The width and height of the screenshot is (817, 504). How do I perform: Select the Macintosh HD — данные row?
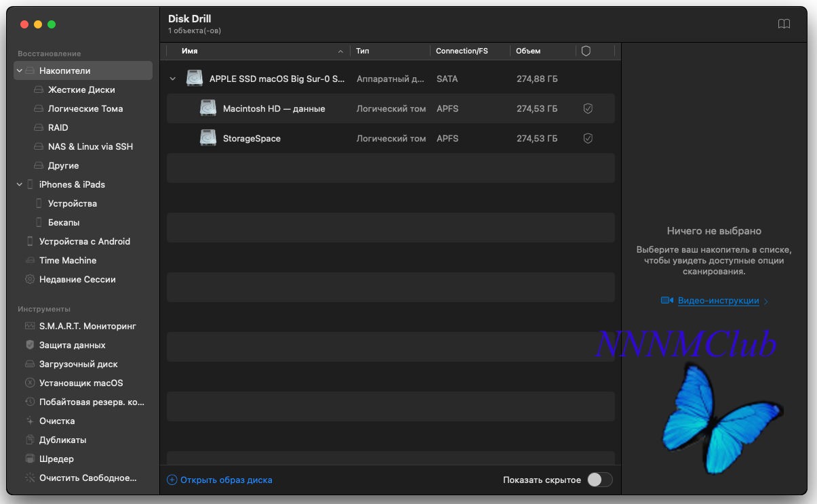pos(391,108)
